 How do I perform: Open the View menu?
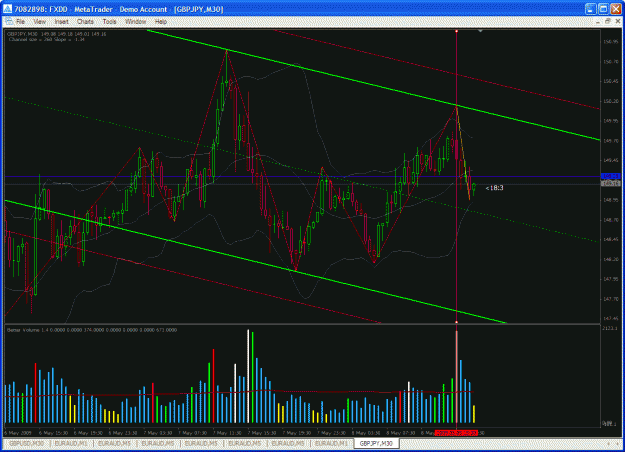(x=39, y=22)
